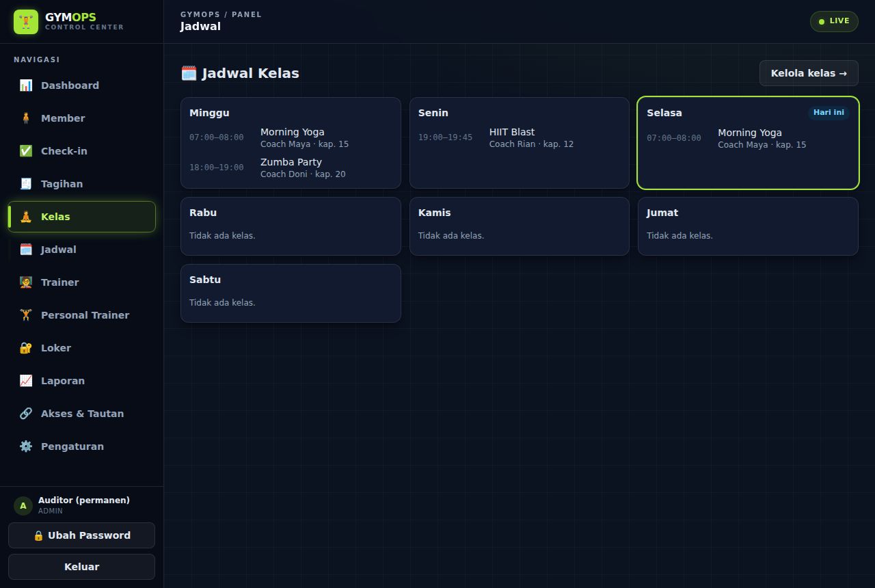Click the GymOps logo icon

click(26, 22)
